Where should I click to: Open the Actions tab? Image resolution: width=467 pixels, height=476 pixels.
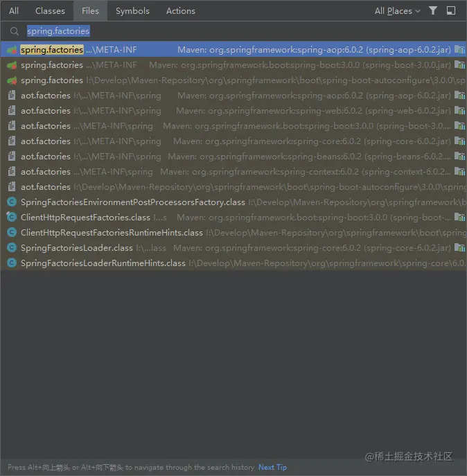click(x=180, y=11)
